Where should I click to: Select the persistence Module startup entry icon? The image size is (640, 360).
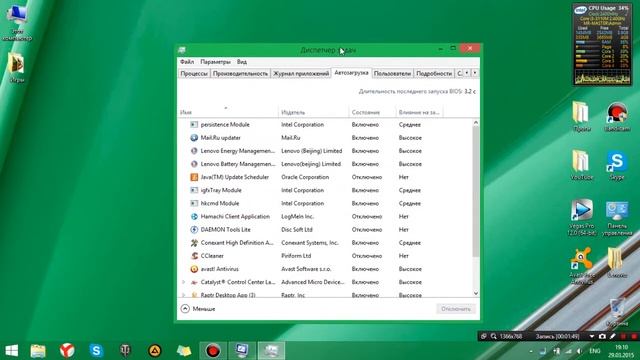(194, 124)
